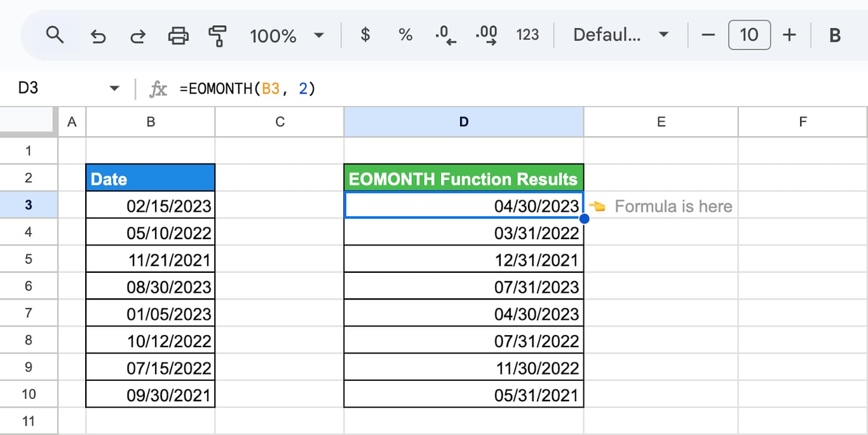Decrease decimal places
The height and width of the screenshot is (435, 868).
pyautogui.click(x=445, y=35)
